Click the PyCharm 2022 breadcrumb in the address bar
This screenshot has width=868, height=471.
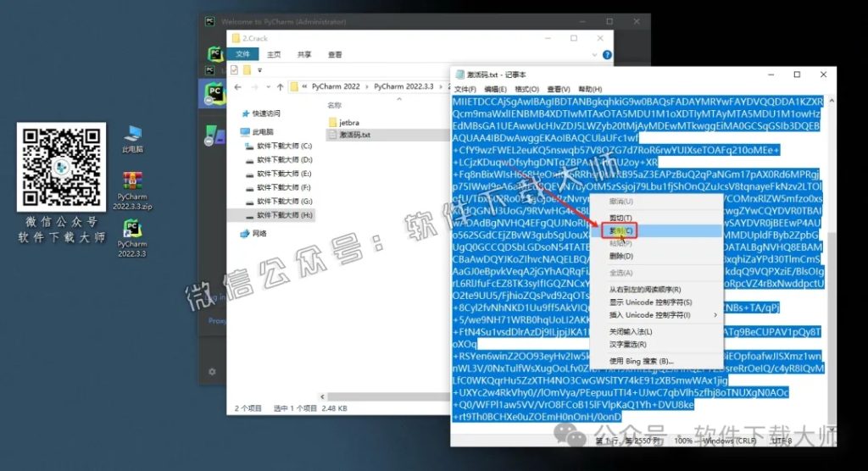(x=336, y=87)
